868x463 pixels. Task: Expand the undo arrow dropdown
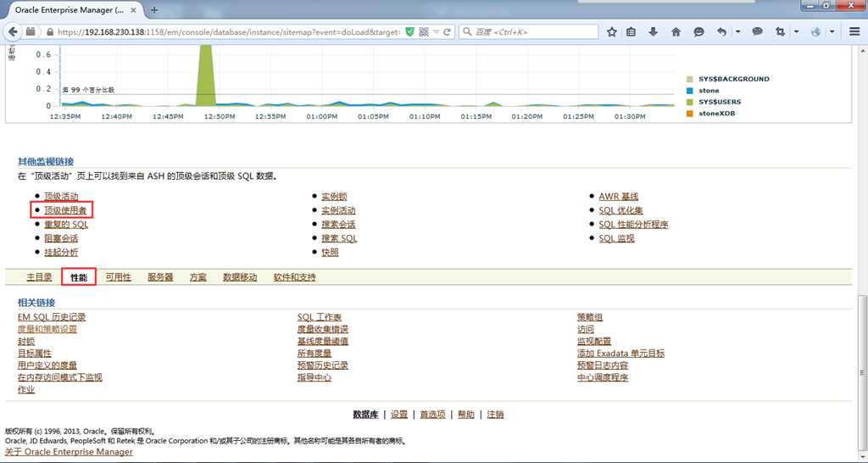point(737,31)
